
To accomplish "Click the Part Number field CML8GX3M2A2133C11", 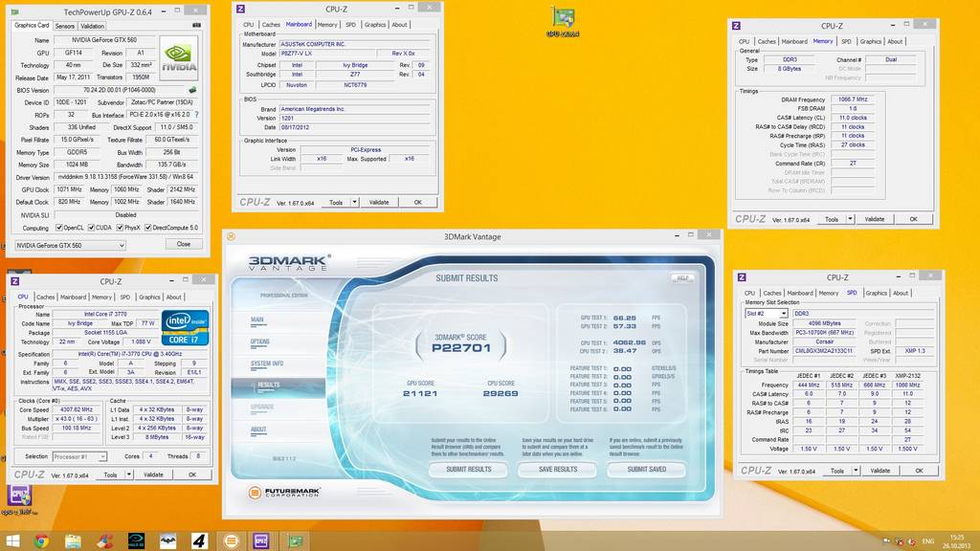I will tap(824, 351).
